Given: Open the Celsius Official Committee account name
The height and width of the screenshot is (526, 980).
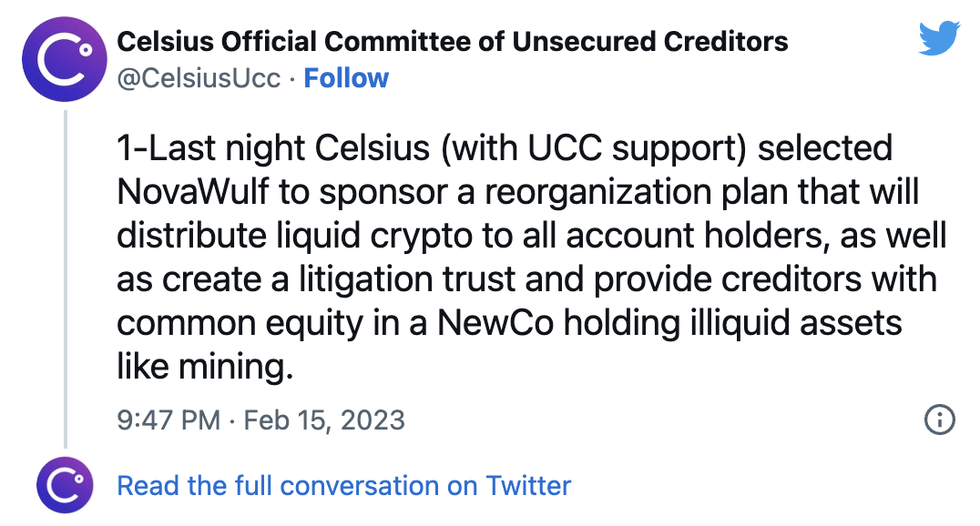Looking at the screenshot, I should pos(453,41).
